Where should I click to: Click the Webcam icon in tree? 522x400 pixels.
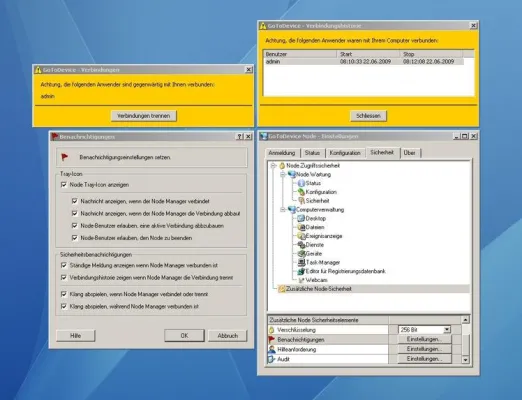click(301, 280)
